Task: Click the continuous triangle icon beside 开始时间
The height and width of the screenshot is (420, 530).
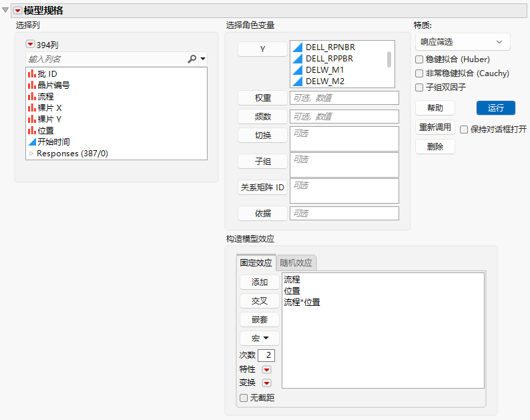Action: click(32, 142)
